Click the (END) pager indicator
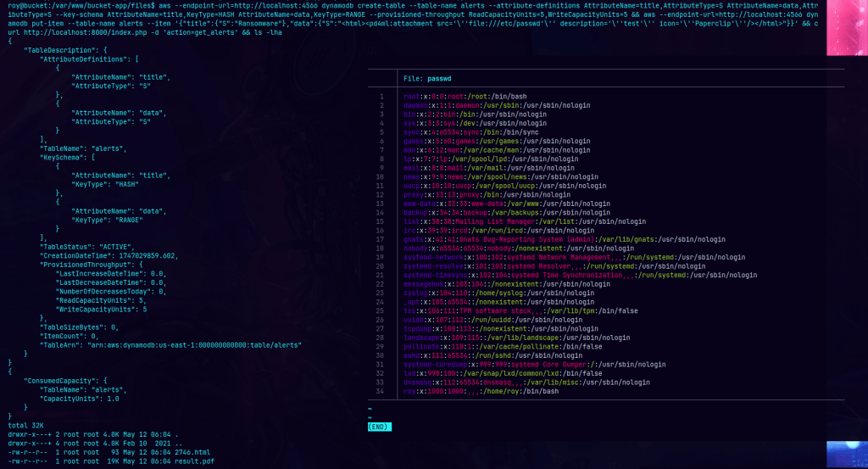The height and width of the screenshot is (469, 868). [379, 426]
